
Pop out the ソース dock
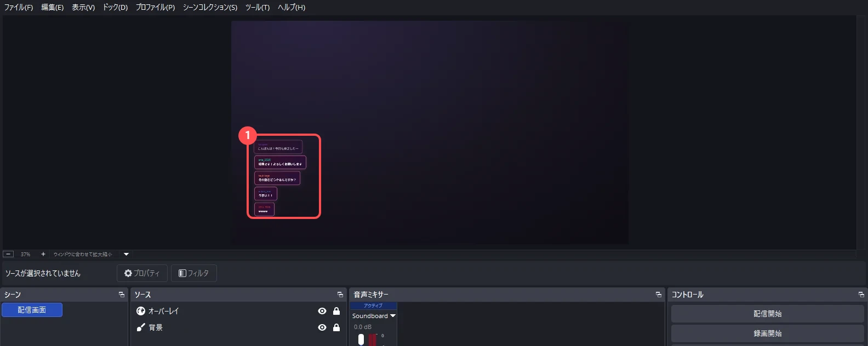pos(340,295)
